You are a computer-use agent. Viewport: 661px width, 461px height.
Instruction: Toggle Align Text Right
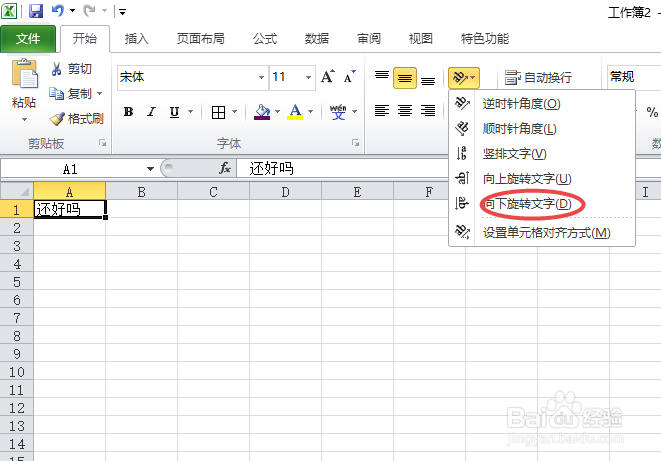[x=428, y=111]
